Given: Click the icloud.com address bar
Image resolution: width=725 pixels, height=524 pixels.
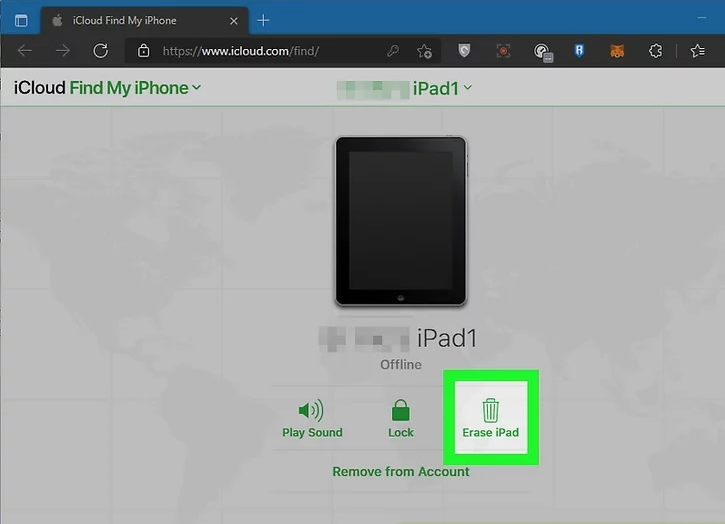Looking at the screenshot, I should click(260, 51).
